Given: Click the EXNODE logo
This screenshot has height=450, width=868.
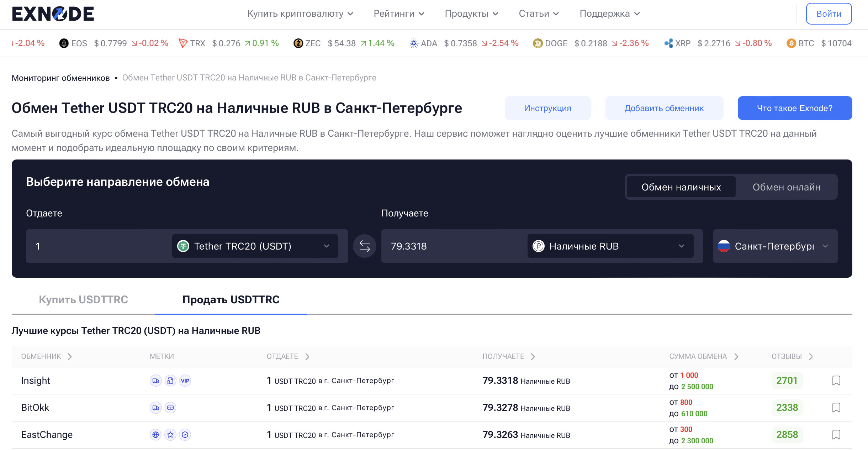Looking at the screenshot, I should pos(53,14).
